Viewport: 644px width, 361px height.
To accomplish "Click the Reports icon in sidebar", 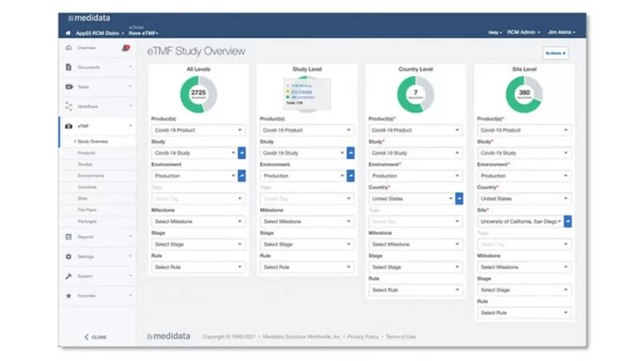I will (69, 237).
